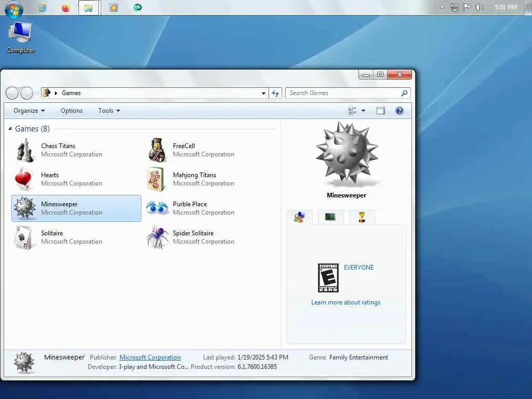This screenshot has width=532, height=399.
Task: Open the Action Center flag icon
Action: [467, 7]
